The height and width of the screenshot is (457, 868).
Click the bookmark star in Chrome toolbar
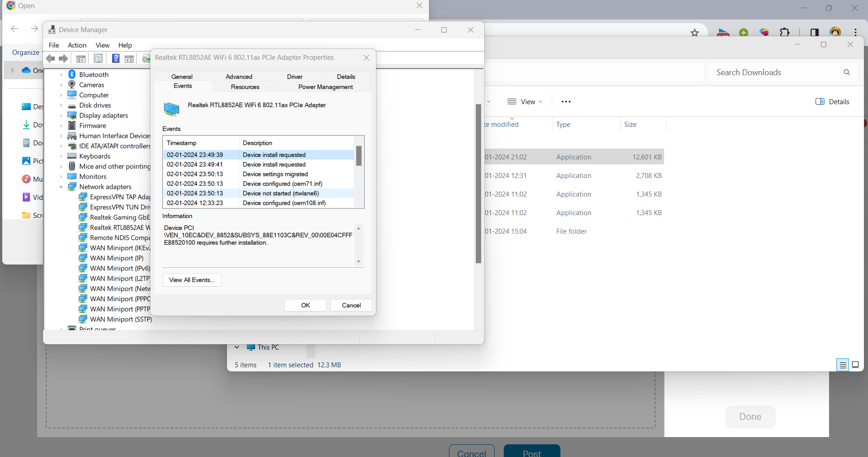(x=695, y=32)
